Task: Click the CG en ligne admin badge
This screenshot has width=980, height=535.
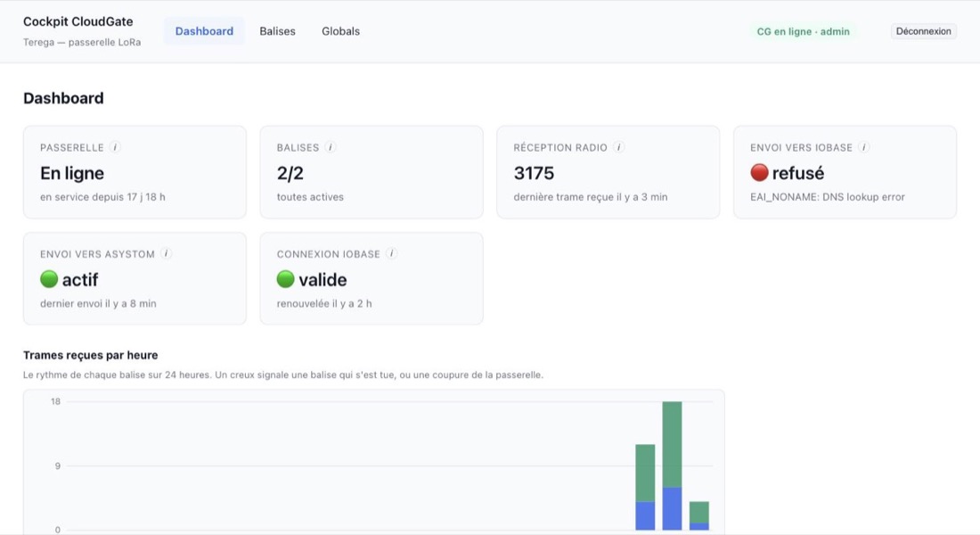Action: [x=803, y=31]
